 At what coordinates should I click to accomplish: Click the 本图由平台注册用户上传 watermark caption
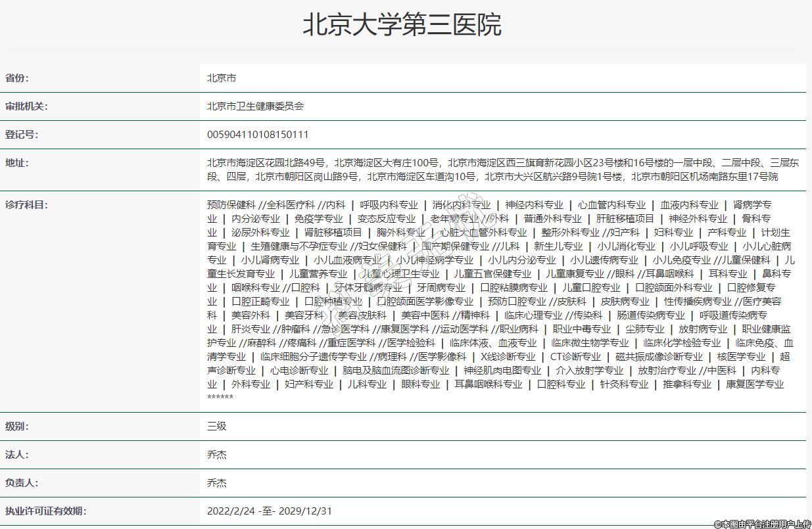point(761,524)
